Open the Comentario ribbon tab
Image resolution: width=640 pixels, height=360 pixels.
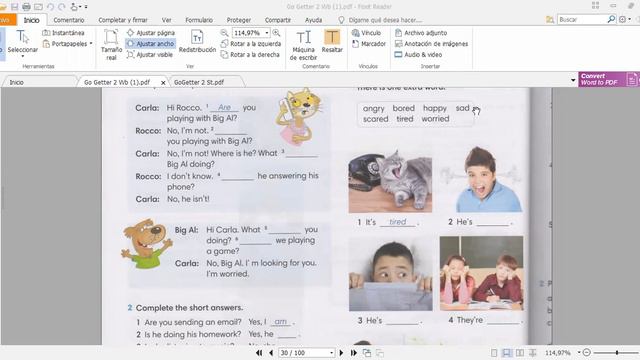pyautogui.click(x=69, y=20)
